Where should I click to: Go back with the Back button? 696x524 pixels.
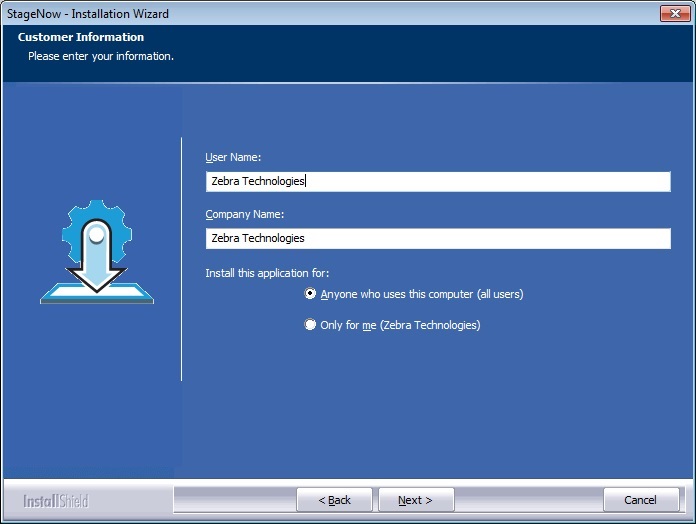(334, 500)
